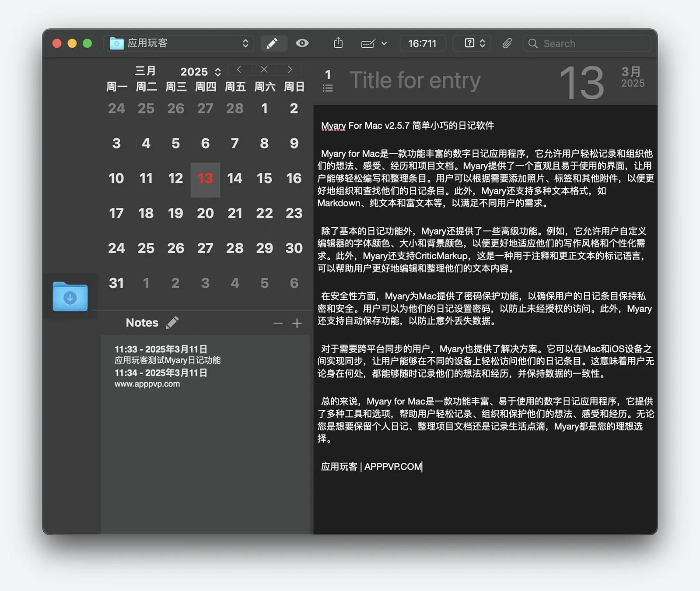700x591 pixels.
Task: Click the paperclip attachment icon
Action: pos(507,43)
